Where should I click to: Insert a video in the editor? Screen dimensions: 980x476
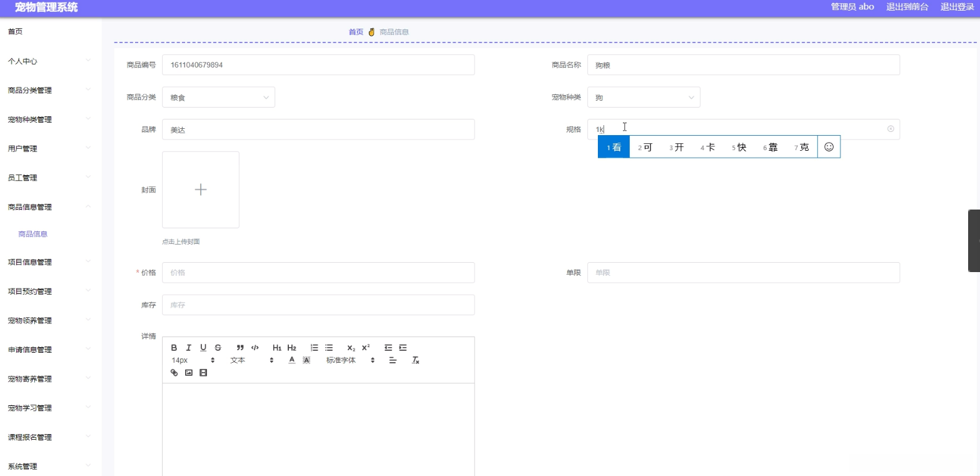point(203,373)
